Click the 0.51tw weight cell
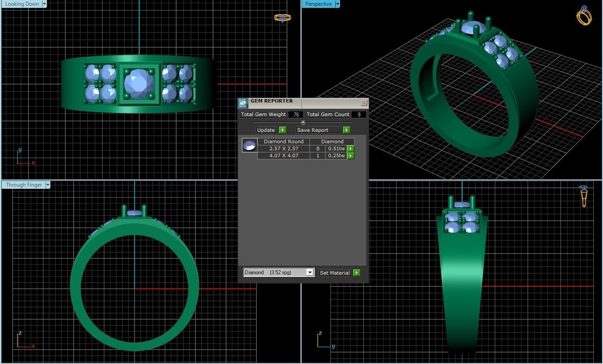Image resolution: width=603 pixels, height=364 pixels. [x=336, y=148]
